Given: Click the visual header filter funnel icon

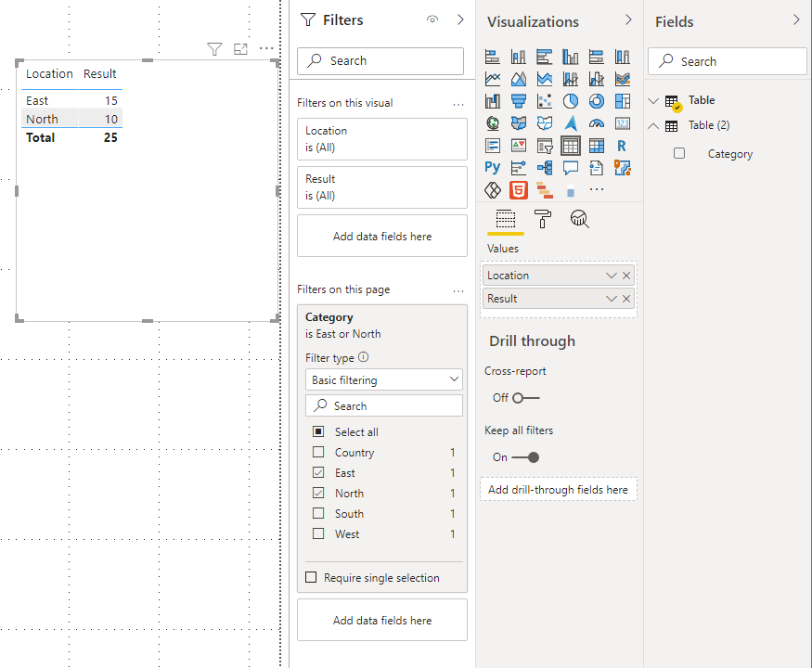Looking at the screenshot, I should point(214,48).
